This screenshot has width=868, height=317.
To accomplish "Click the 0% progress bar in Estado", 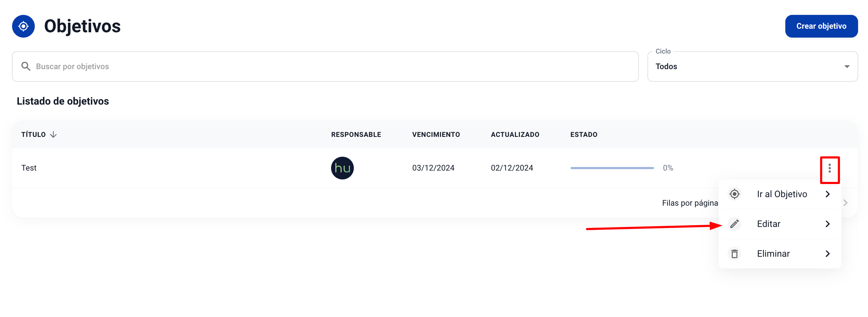I will [x=612, y=168].
